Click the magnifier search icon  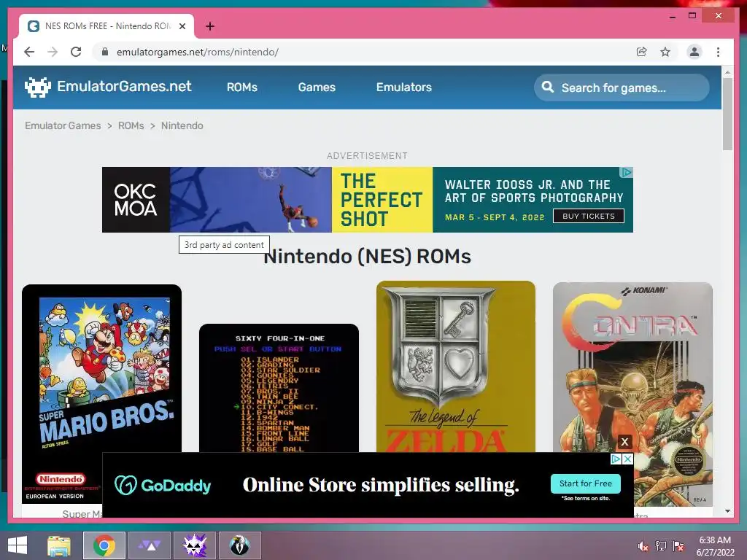tap(548, 87)
